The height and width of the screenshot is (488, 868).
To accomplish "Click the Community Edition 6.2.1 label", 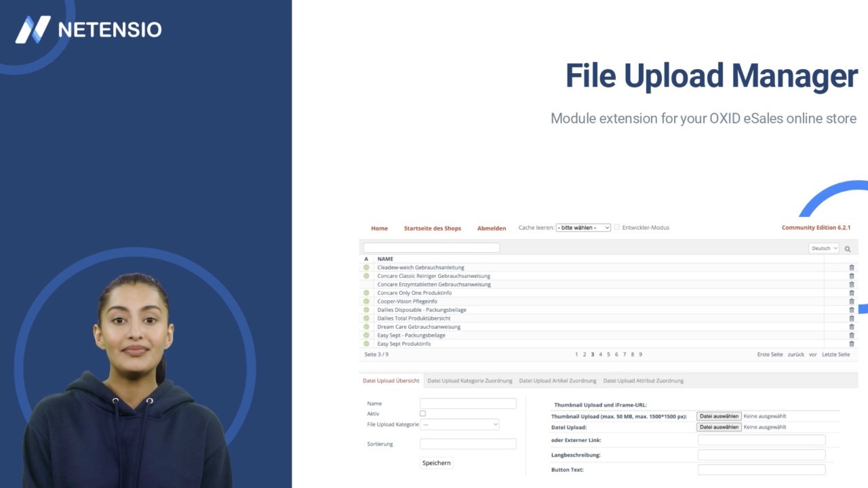I will (816, 228).
